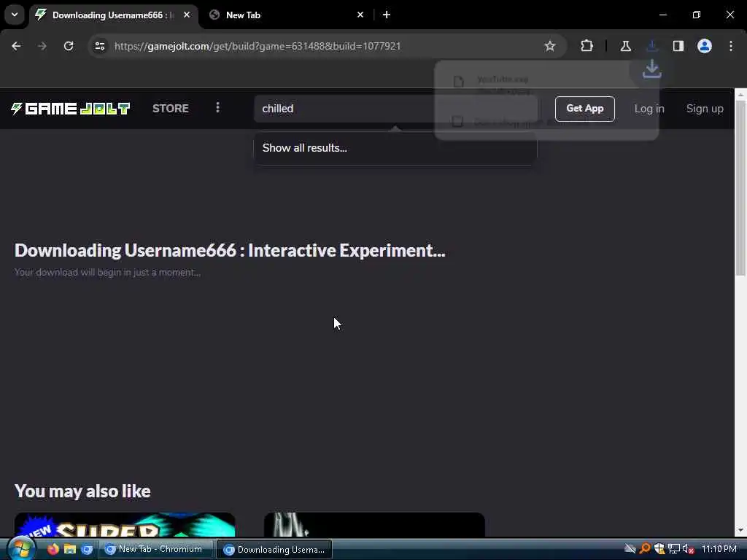Open the tab search dropdown arrow
The height and width of the screenshot is (560, 747).
15,15
